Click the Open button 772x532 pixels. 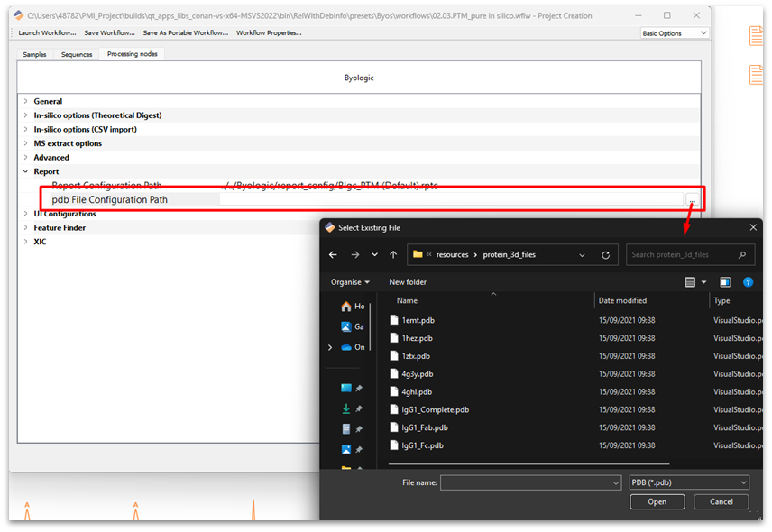click(657, 501)
